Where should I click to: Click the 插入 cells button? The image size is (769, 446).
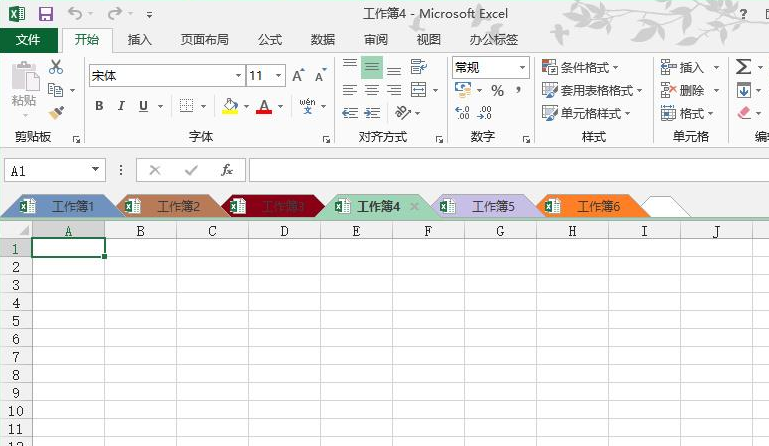tap(683, 67)
